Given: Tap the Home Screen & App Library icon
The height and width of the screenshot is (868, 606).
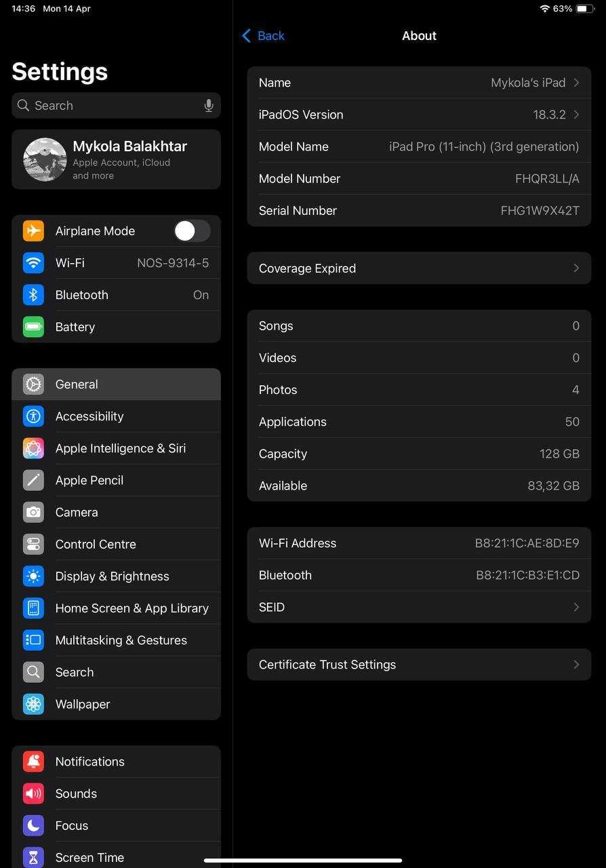Looking at the screenshot, I should [33, 608].
